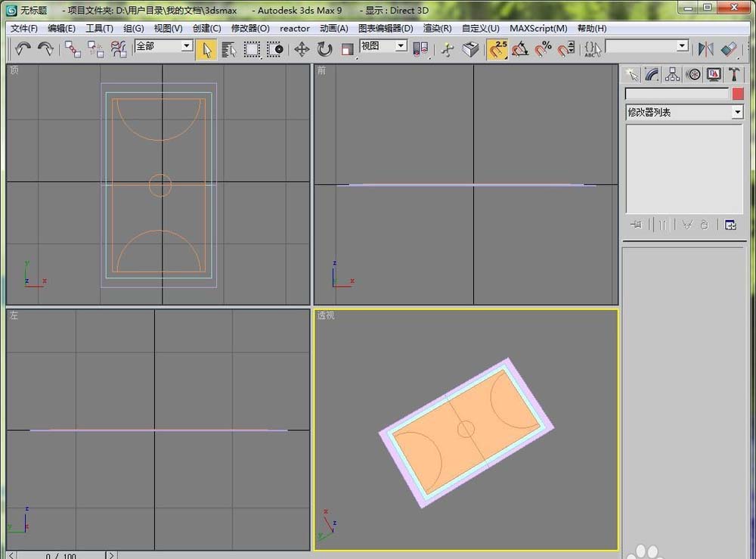Click the 0 / 100 time slider handle
This screenshot has height=559, width=756.
[61, 556]
